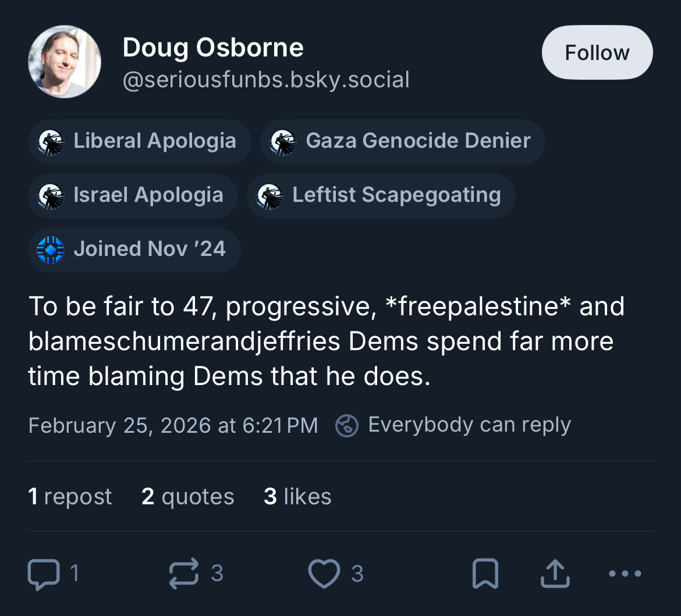Select the Gaza Genocide Denier label
This screenshot has height=616, width=681.
pos(402,141)
